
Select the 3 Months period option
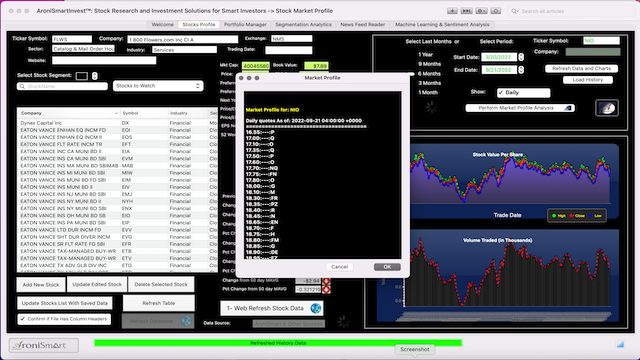(429, 83)
